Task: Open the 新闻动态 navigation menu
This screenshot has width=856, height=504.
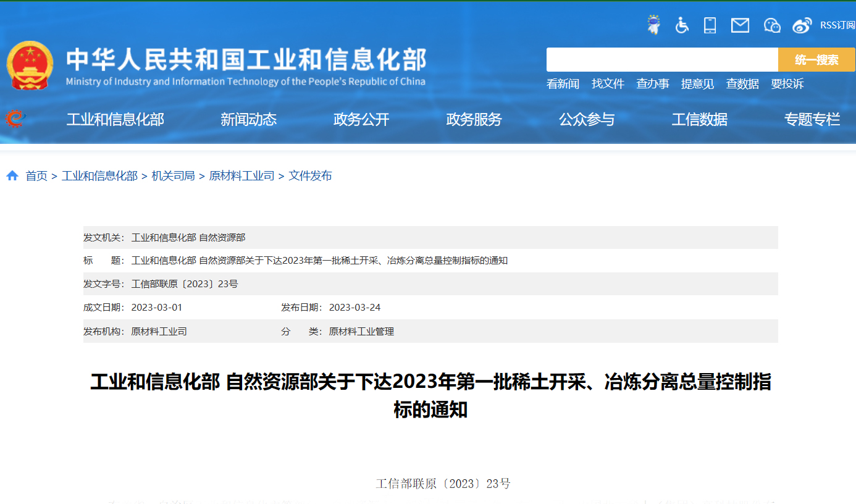Action: click(248, 120)
